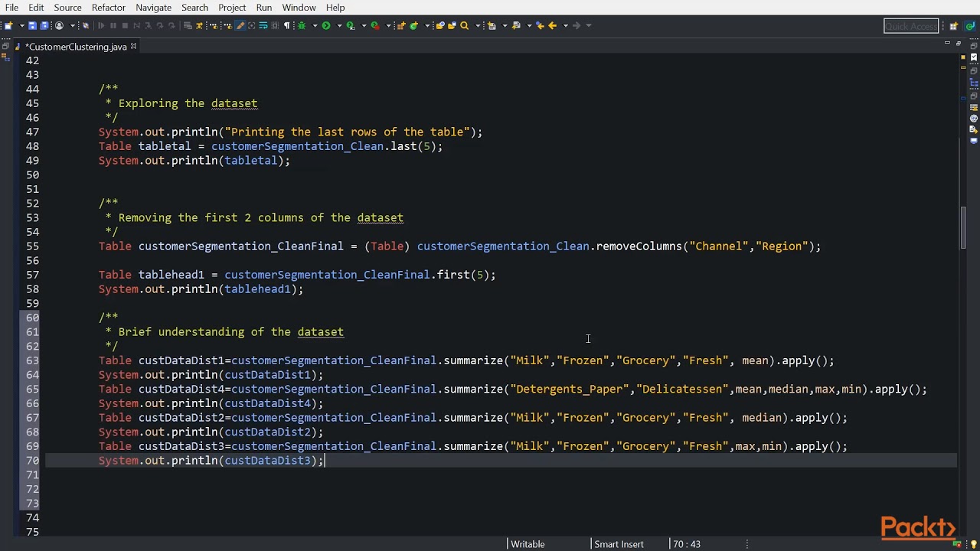Save the current file with Save icon
The image size is (980, 551).
click(32, 25)
